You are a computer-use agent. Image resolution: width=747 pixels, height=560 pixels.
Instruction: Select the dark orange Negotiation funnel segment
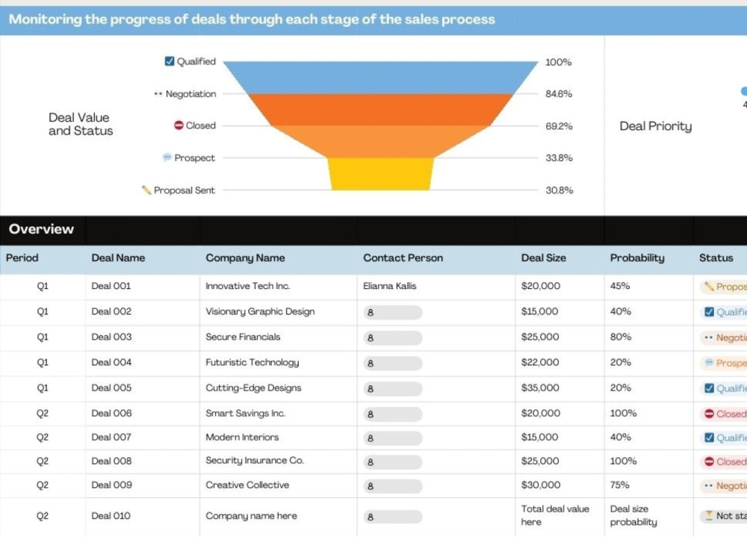coord(381,110)
